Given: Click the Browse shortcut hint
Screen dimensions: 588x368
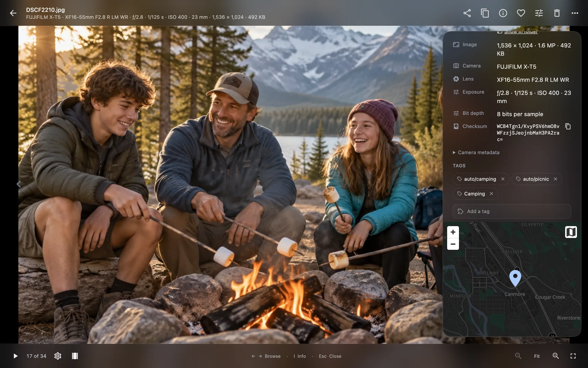Looking at the screenshot, I should click(x=266, y=356).
